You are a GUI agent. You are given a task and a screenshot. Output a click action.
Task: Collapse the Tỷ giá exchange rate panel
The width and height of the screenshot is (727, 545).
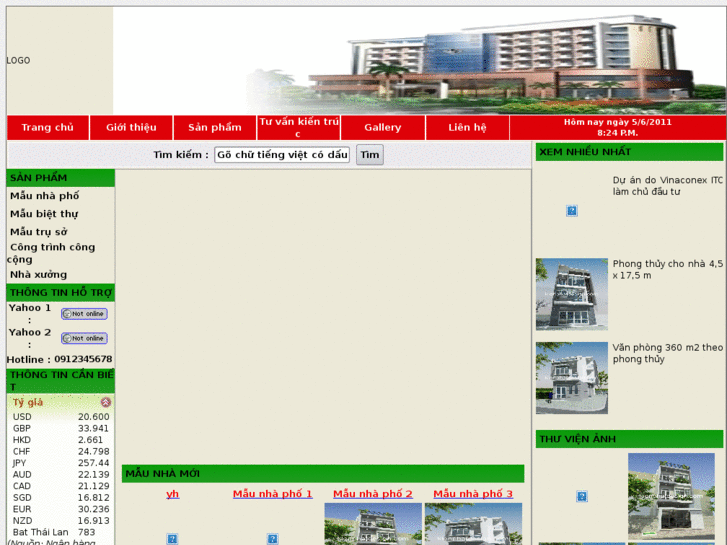106,402
